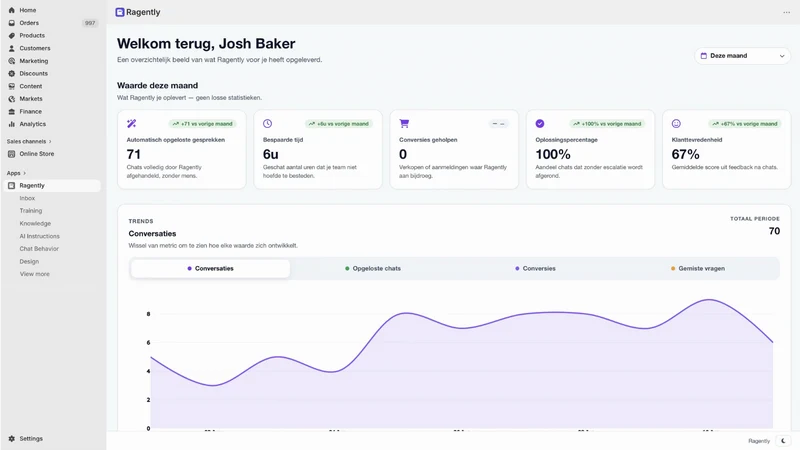Viewport: 800px width, 450px height.
Task: Click the smiley icon on Klanttevredenheid card
Action: click(676, 123)
